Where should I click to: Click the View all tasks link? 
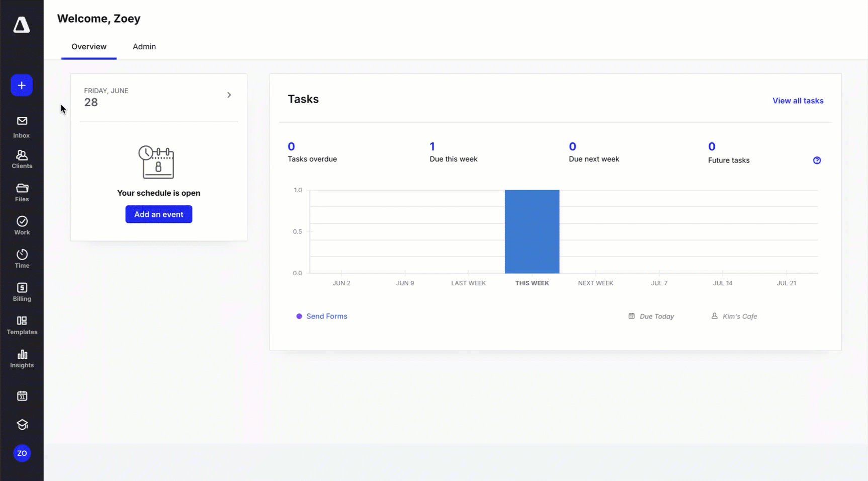click(x=798, y=101)
